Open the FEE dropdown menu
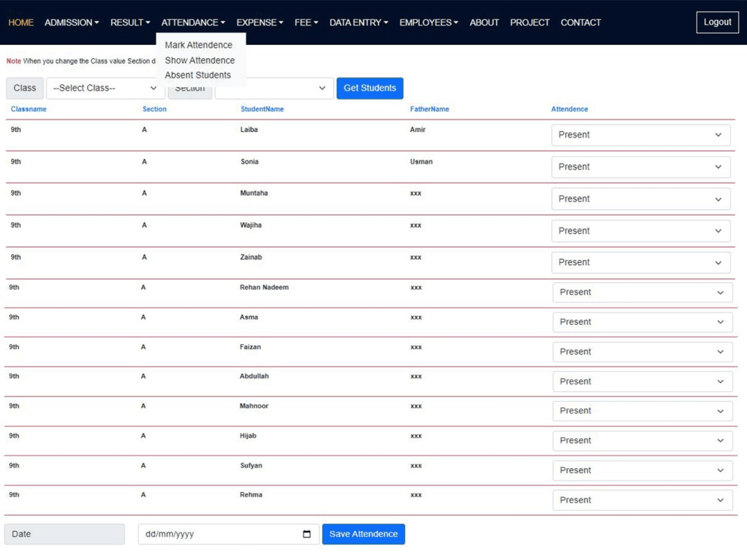Screen dimensions: 747x560 (x=306, y=22)
